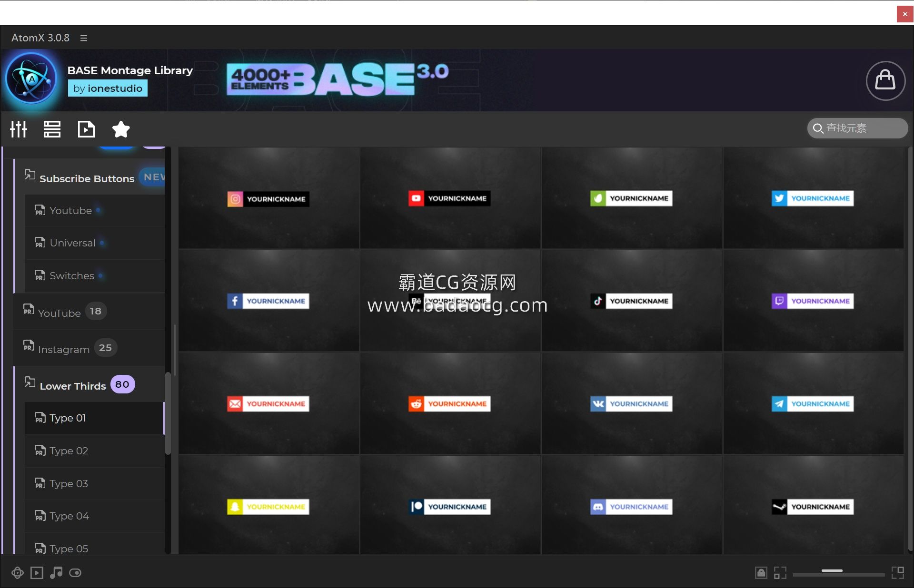Screen dimensions: 914x588
Task: Select the Universal subscribe buttons item
Action: pos(95,243)
